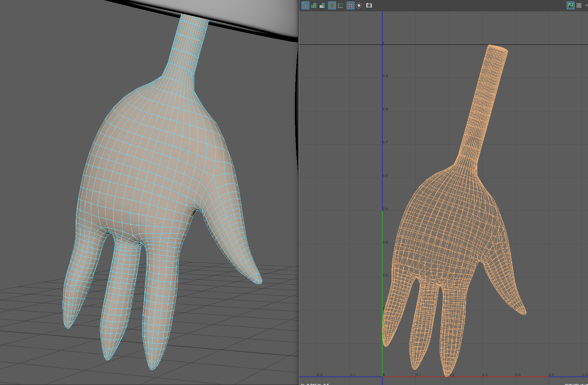Toggle the texture image visibility icon
This screenshot has height=385, width=588.
(x=570, y=5)
